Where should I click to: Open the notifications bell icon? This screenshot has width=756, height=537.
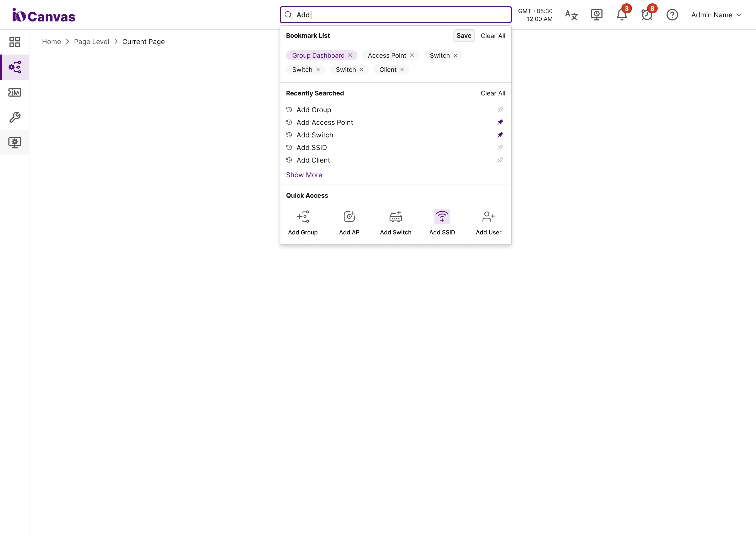pyautogui.click(x=622, y=15)
